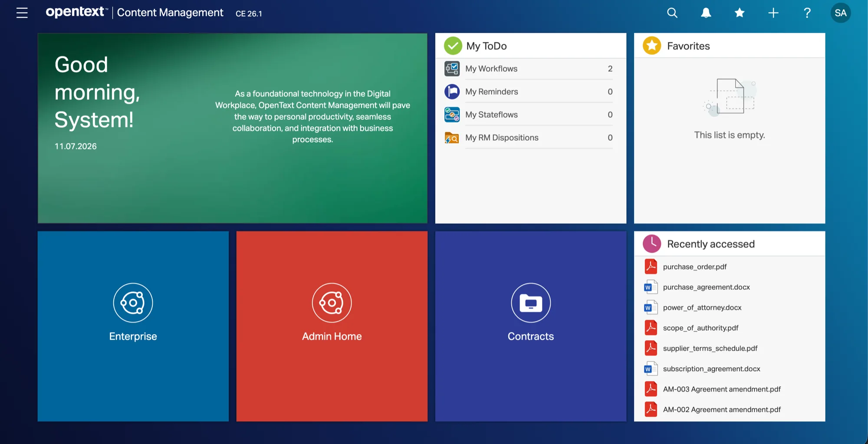Open favorites star in the header

pyautogui.click(x=740, y=13)
